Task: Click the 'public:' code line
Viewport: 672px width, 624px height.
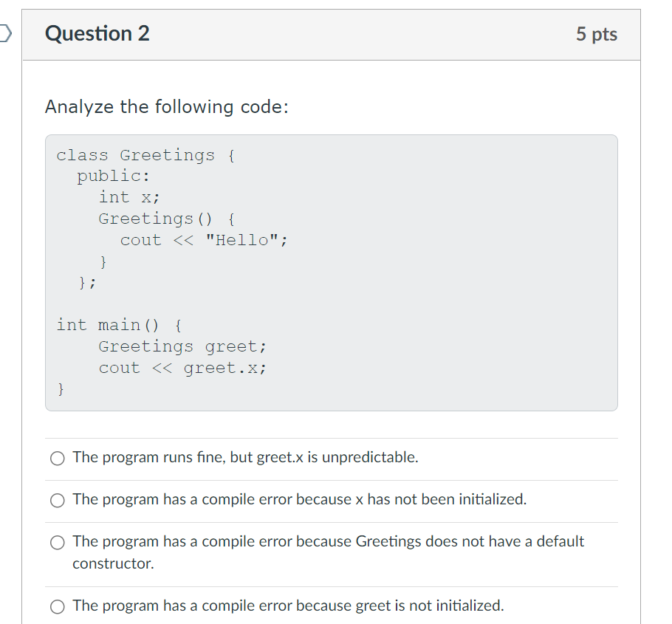Action: point(114,176)
